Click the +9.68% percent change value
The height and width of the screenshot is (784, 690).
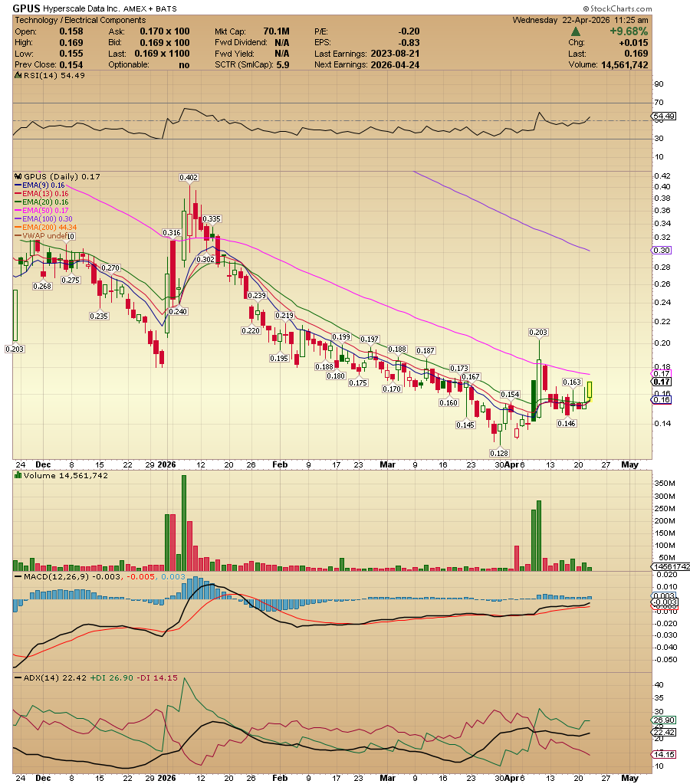click(x=629, y=31)
